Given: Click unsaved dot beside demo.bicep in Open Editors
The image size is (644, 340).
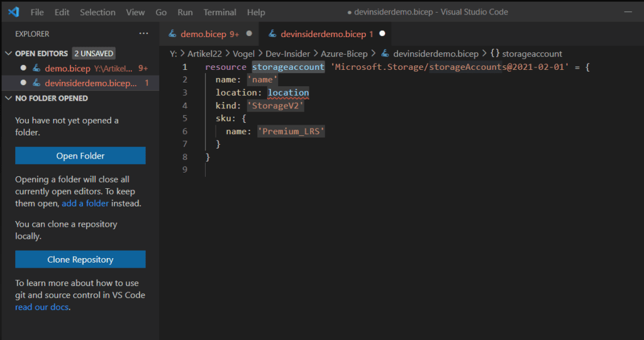Looking at the screenshot, I should click(23, 68).
